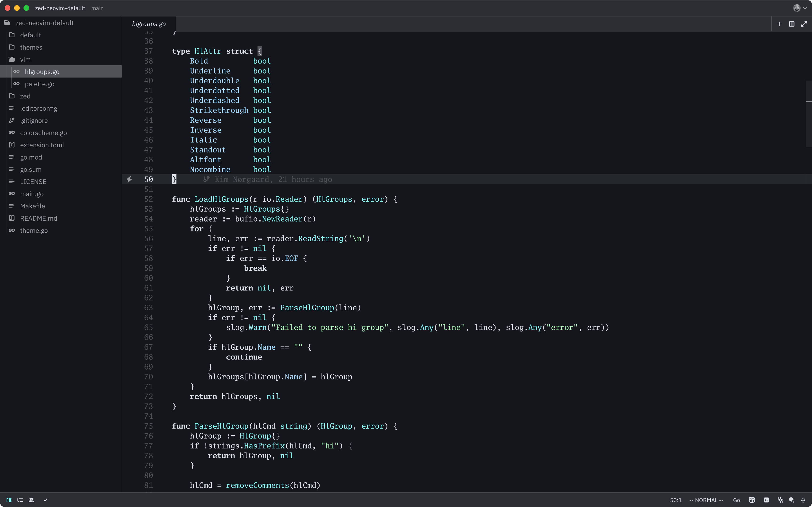Viewport: 812px width, 507px height.
Task: Collapse the vim folder
Action: click(x=61, y=59)
